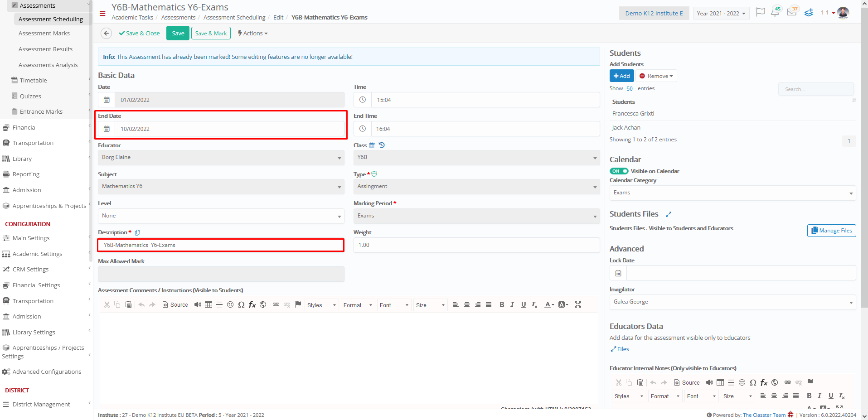Toggle italic in Assessment Comments editor
Viewport: 868px width, 420px height.
512,304
